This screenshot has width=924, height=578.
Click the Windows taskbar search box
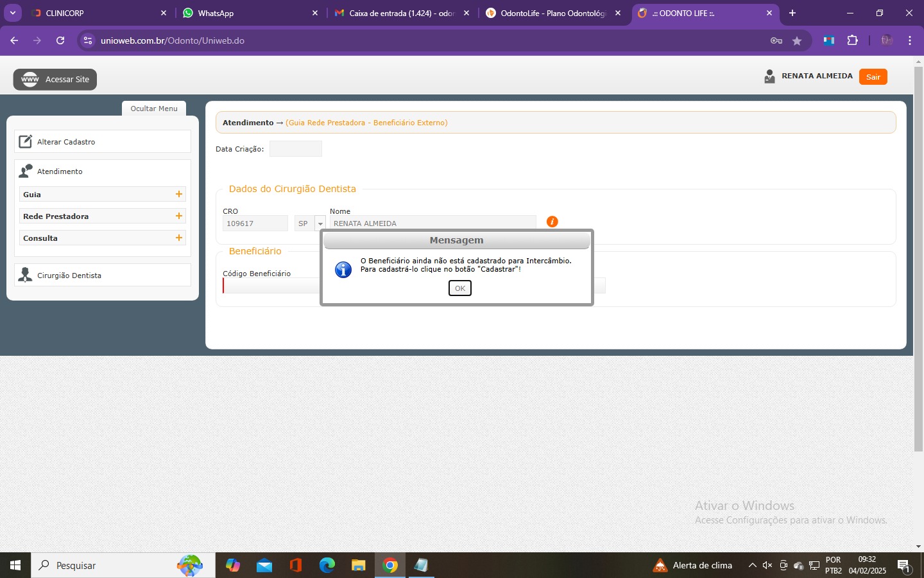click(x=123, y=565)
